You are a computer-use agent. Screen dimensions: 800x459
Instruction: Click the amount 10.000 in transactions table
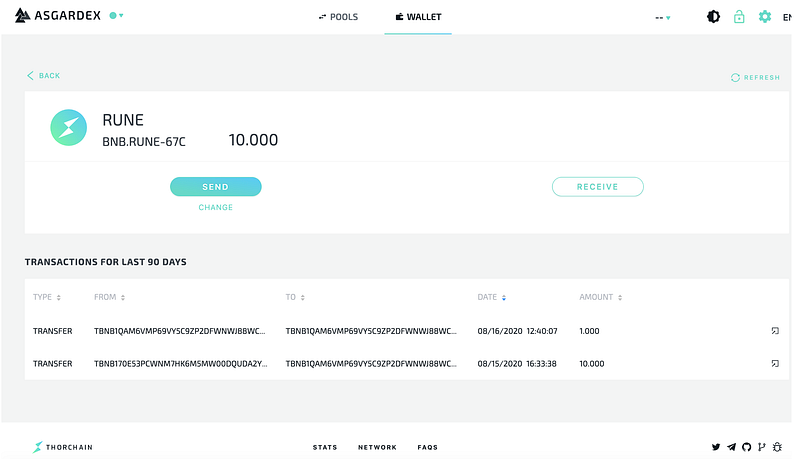(x=592, y=364)
